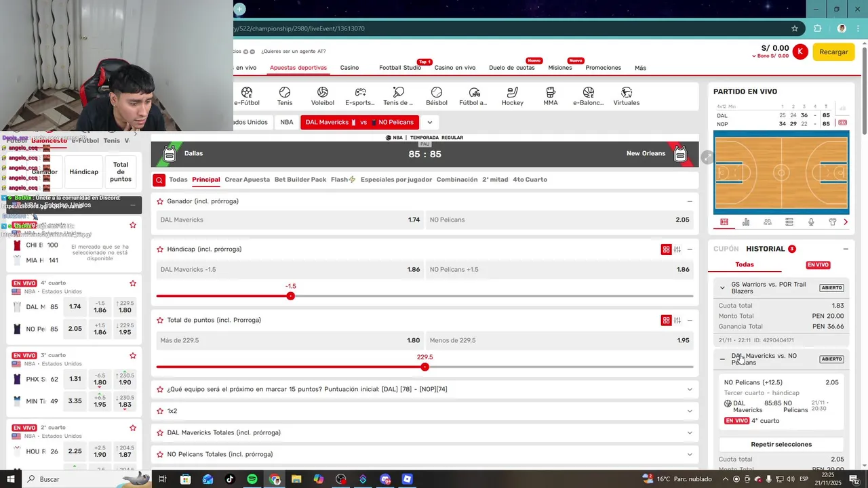The width and height of the screenshot is (868, 488).
Task: Open Microsoft Store from the taskbar
Action: [x=185, y=479]
